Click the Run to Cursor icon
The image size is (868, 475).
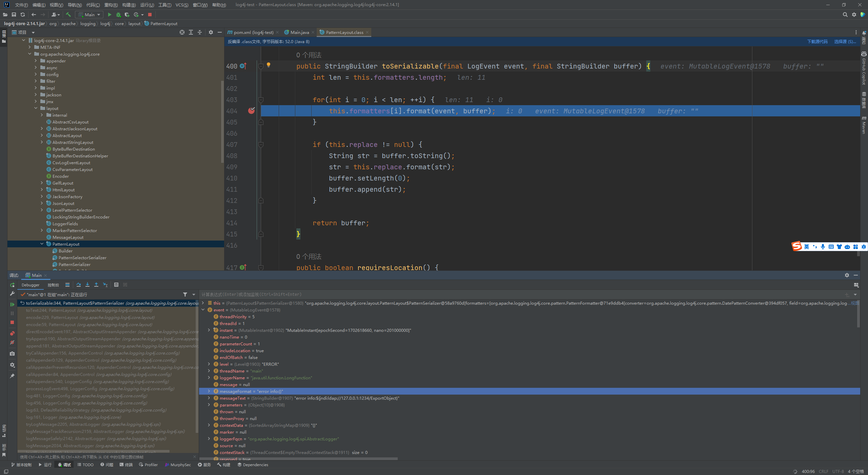tap(105, 285)
